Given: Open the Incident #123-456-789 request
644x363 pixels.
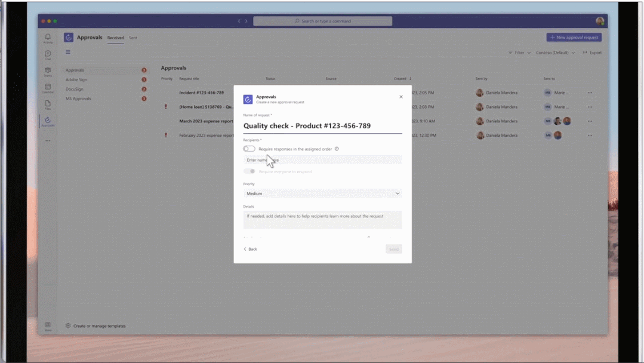Looking at the screenshot, I should coord(201,93).
